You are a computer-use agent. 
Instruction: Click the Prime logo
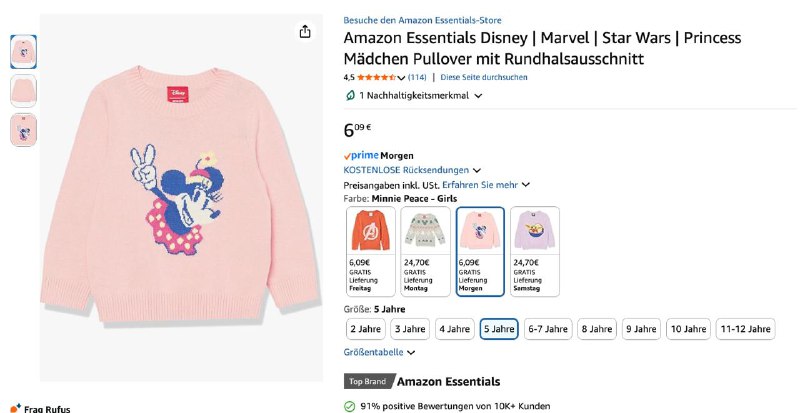[x=360, y=155]
